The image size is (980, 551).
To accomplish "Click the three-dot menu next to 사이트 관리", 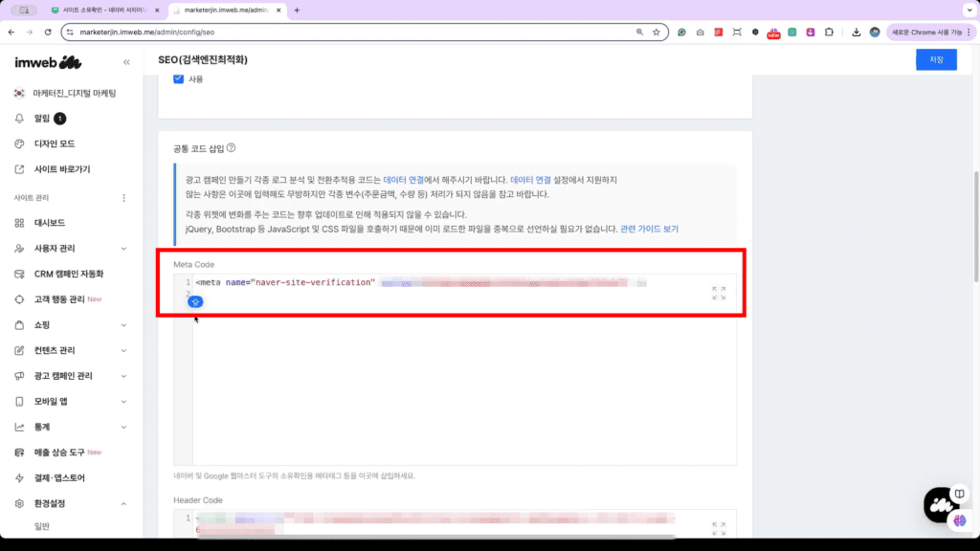I will [x=123, y=198].
